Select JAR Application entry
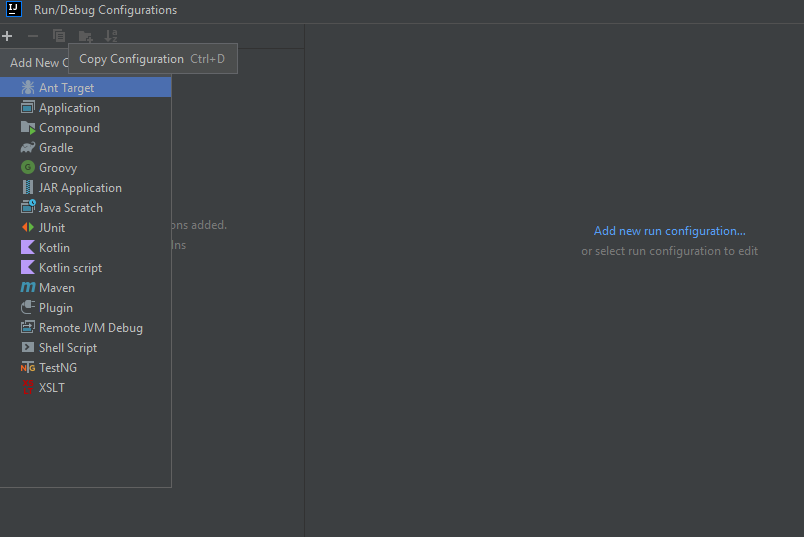 (x=86, y=187)
